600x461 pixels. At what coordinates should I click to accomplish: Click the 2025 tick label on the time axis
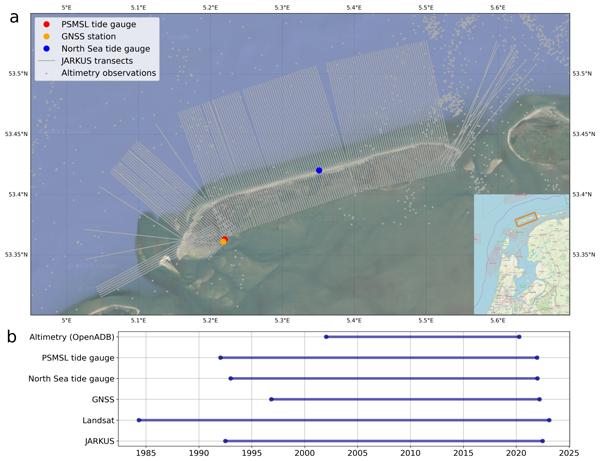[568, 453]
